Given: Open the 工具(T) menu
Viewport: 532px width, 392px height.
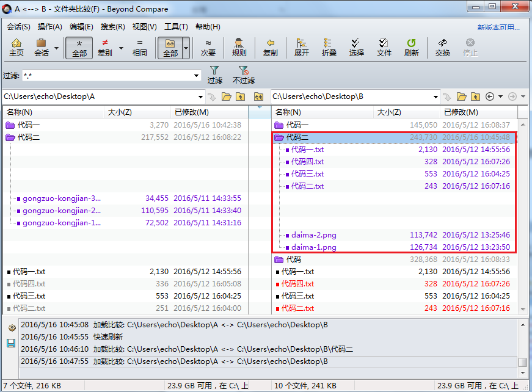Looking at the screenshot, I should pos(176,27).
